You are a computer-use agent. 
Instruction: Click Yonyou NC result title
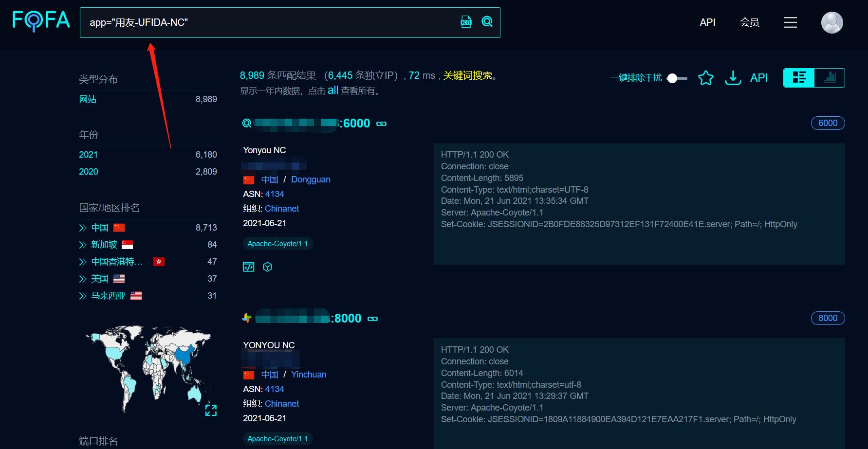coord(264,150)
